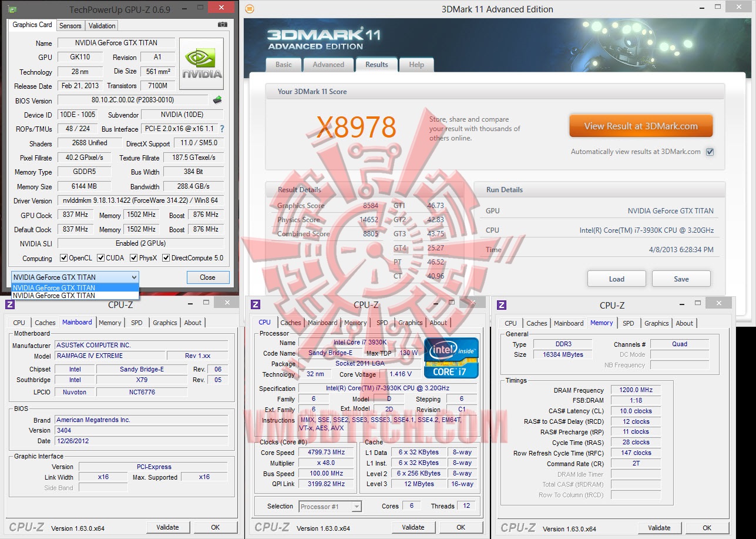This screenshot has width=756, height=539.
Task: Click OK in the CPU-Z processor window
Action: point(461,527)
